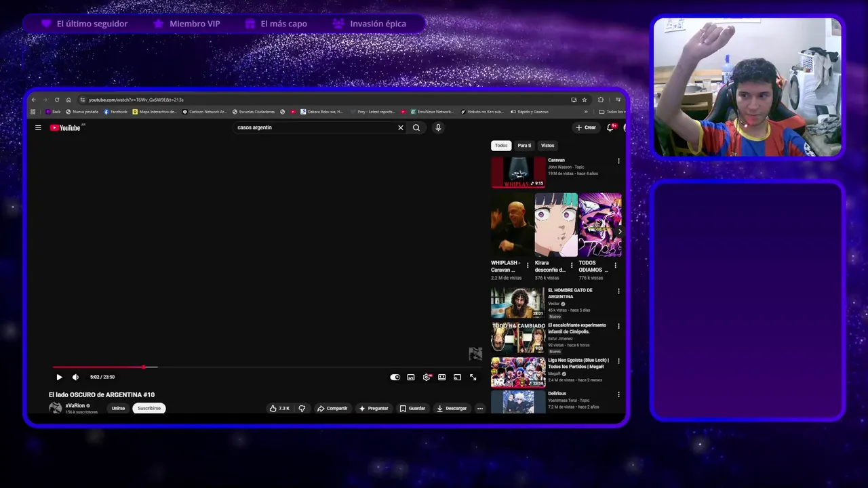Image resolution: width=868 pixels, height=488 pixels.
Task: Select the Todos filter chip
Action: click(501, 145)
